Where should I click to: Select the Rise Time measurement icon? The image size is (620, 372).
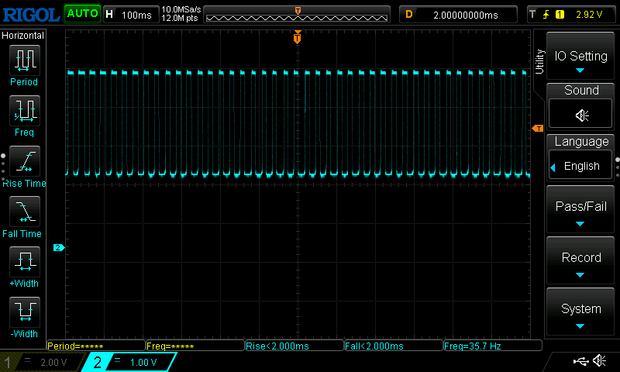(x=25, y=161)
